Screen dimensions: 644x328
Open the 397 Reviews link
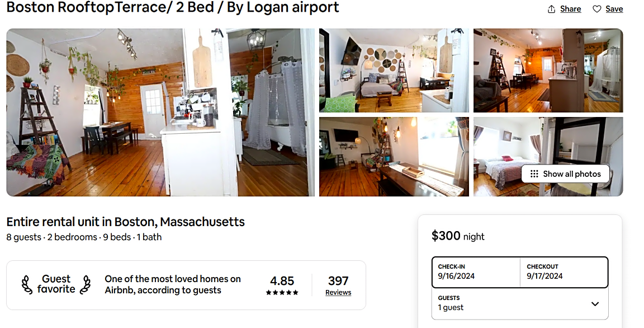pyautogui.click(x=338, y=285)
